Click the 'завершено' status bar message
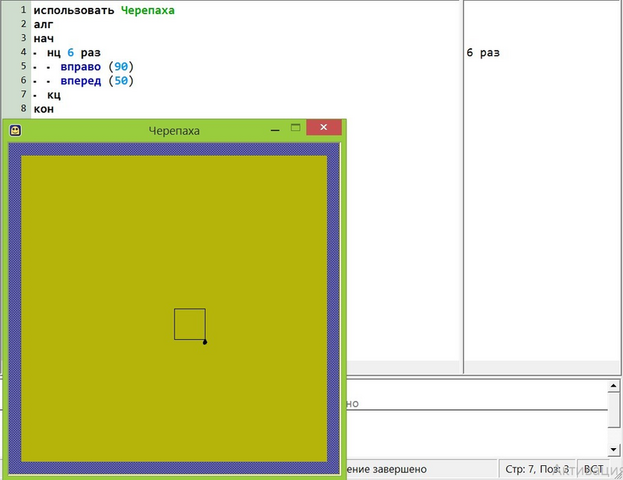Screen dimensions: 623x480 [x=400, y=469]
